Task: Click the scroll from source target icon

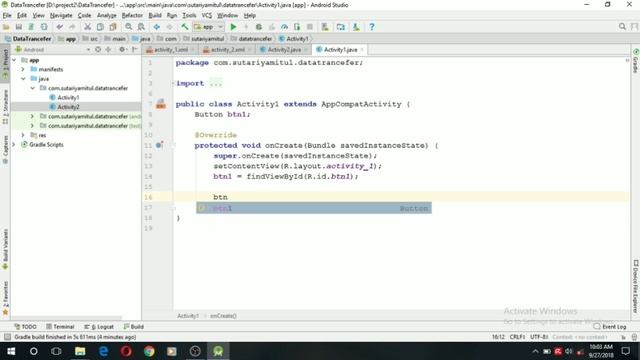Action: pos(98,49)
